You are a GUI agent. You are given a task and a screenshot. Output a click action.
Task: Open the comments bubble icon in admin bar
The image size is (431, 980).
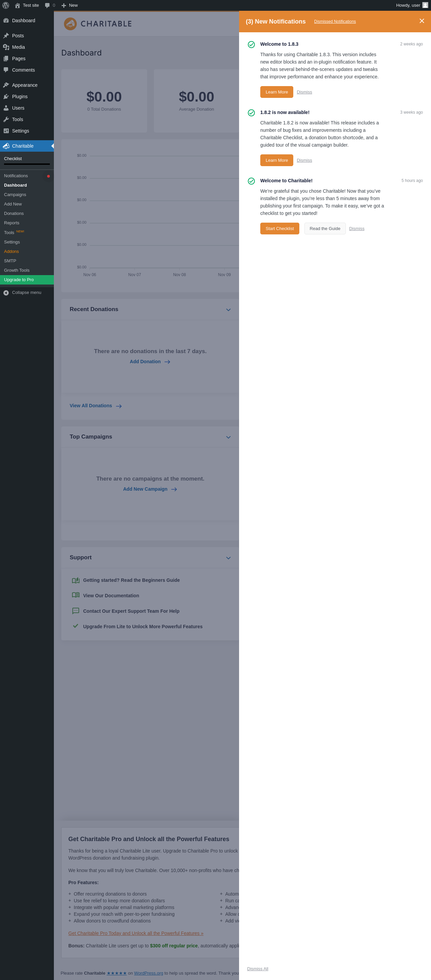pos(47,5)
